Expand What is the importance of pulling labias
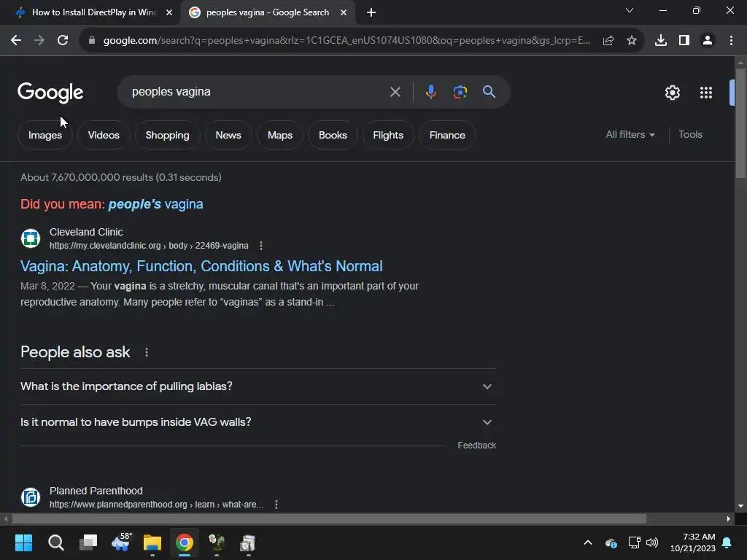 pos(258,386)
